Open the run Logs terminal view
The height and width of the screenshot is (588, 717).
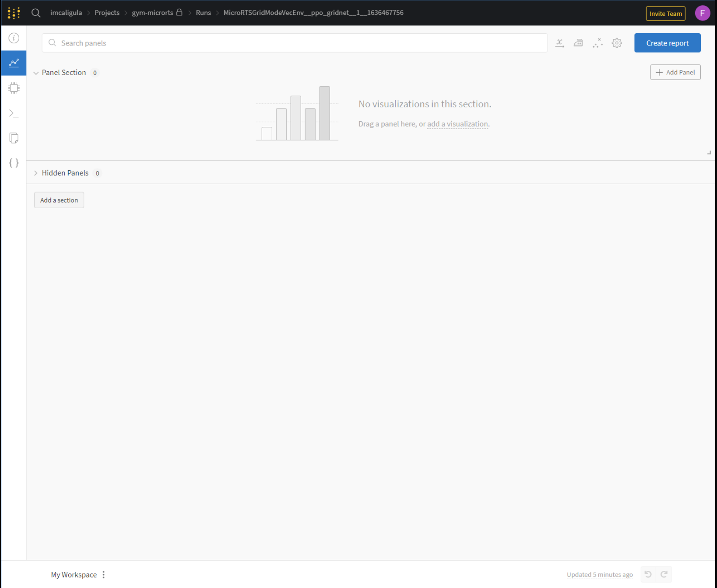(14, 113)
